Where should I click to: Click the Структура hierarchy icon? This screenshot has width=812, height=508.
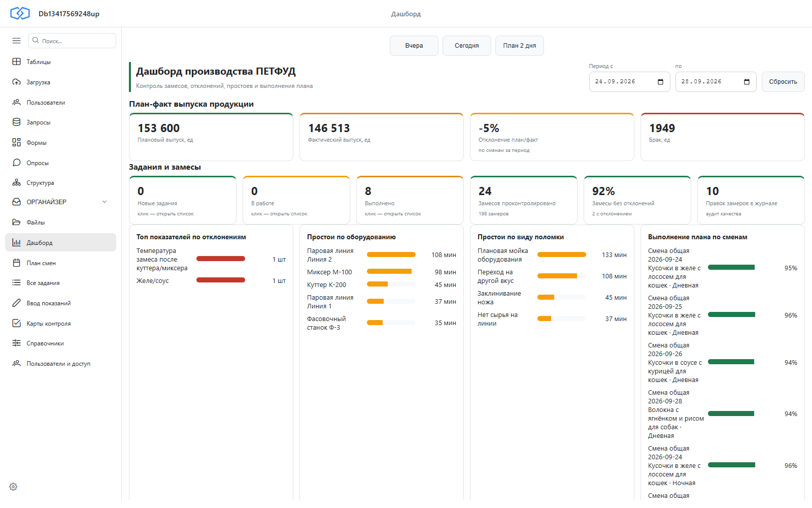(16, 183)
